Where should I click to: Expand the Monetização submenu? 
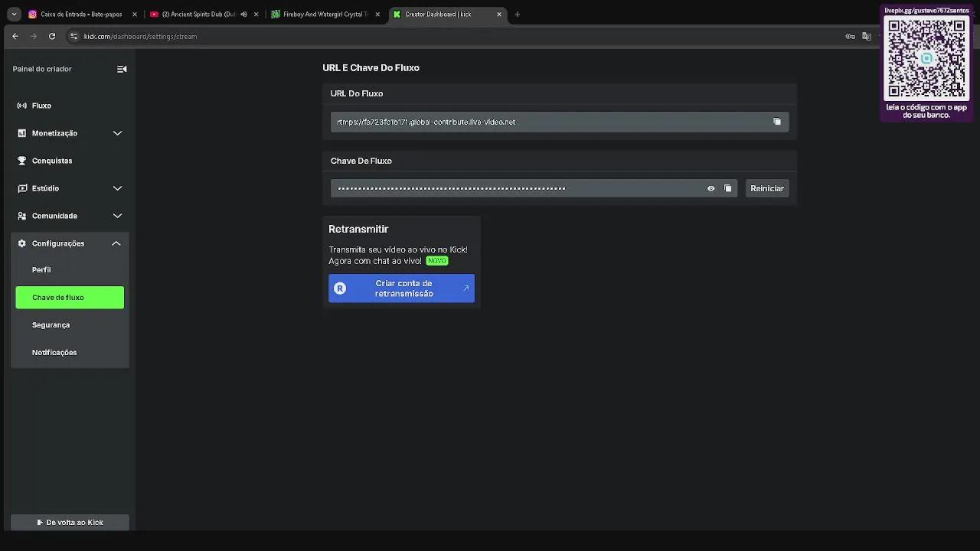click(x=117, y=133)
